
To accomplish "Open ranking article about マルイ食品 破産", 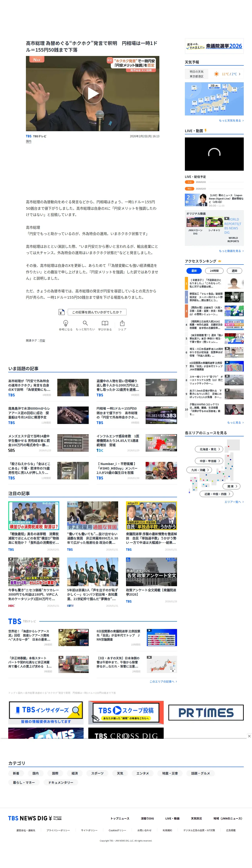I will [x=214, y=297].
